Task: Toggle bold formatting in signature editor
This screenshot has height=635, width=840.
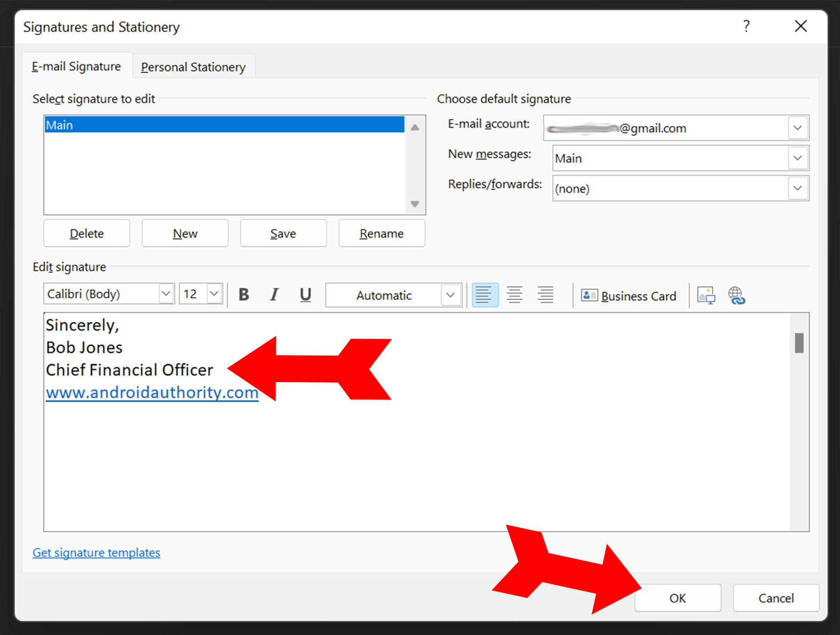Action: coord(244,295)
